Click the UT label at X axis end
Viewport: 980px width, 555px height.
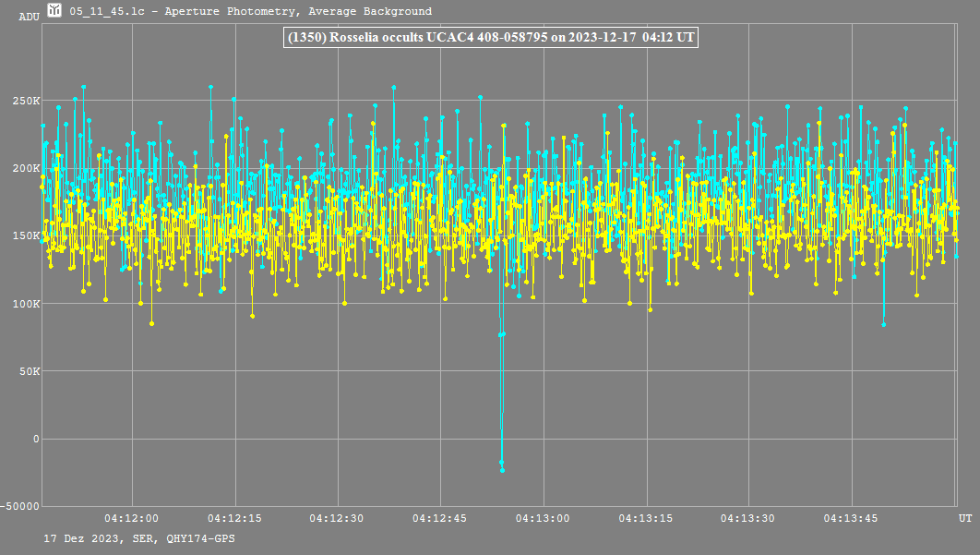[963, 519]
